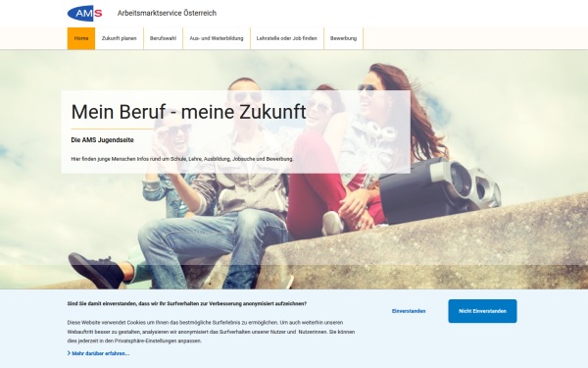This screenshot has width=588, height=368.
Task: Click the AMS logo
Action: pyautogui.click(x=84, y=13)
